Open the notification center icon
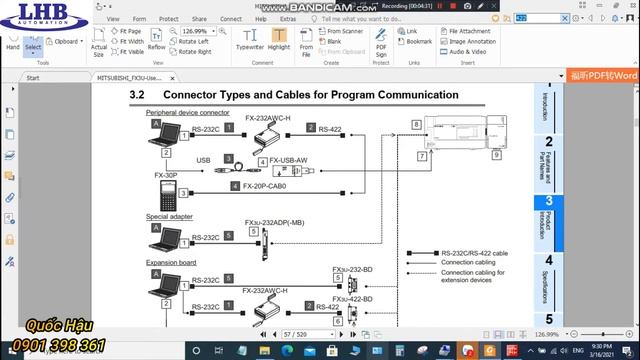640x360 pixels. click(x=627, y=351)
